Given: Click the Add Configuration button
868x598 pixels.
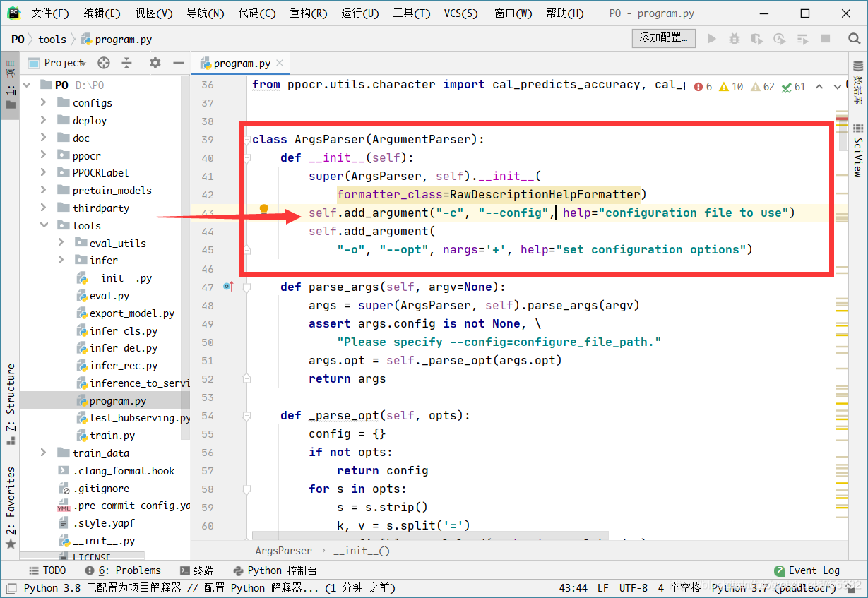Looking at the screenshot, I should pos(663,38).
